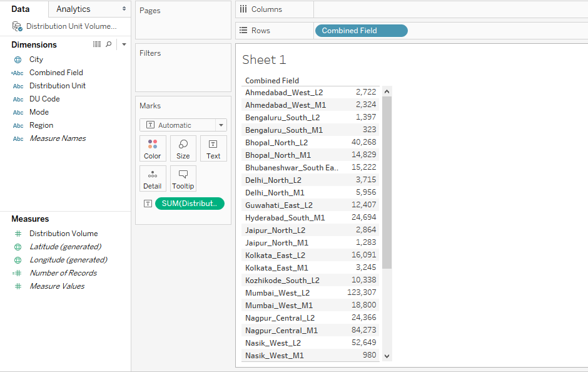Switch to the Analytics tab
This screenshot has height=372, width=588.
tap(74, 9)
